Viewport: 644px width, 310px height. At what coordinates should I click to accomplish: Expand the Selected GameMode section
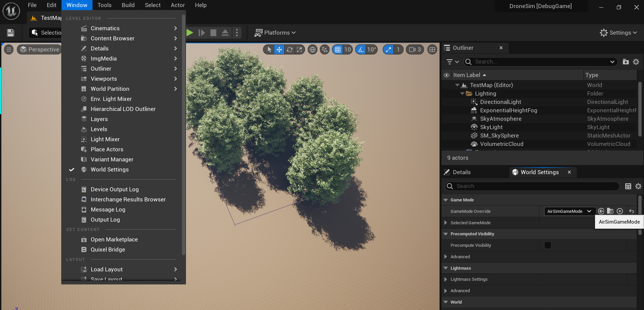(446, 223)
